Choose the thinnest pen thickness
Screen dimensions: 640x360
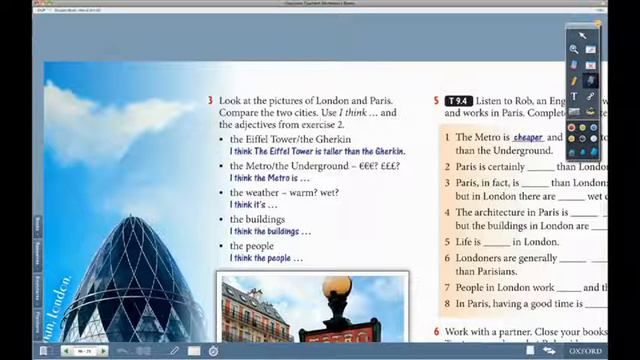(x=572, y=152)
